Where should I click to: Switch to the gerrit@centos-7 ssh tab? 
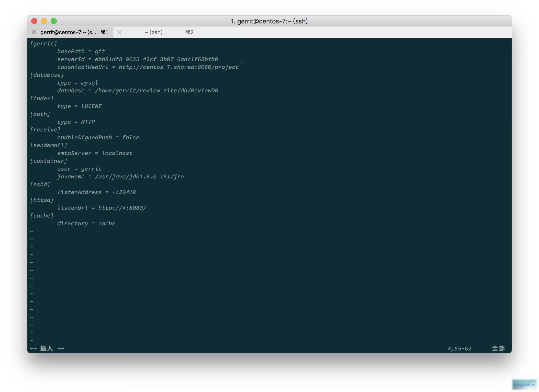(x=70, y=32)
